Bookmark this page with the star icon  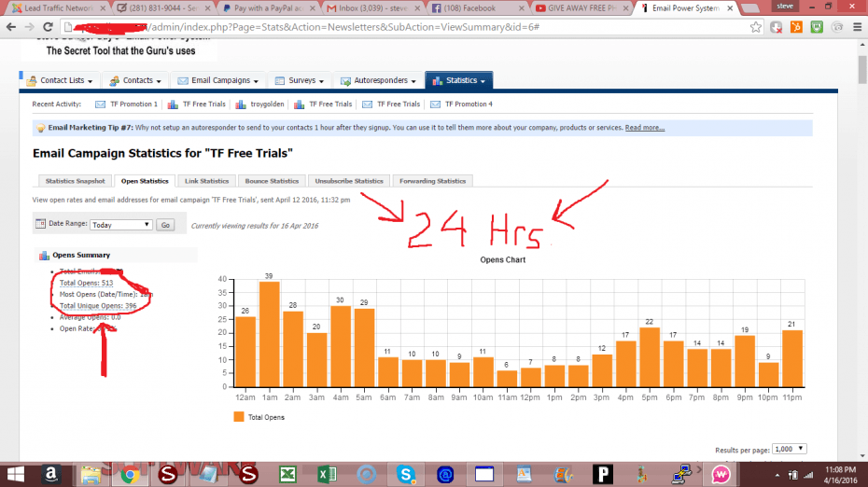[756, 27]
